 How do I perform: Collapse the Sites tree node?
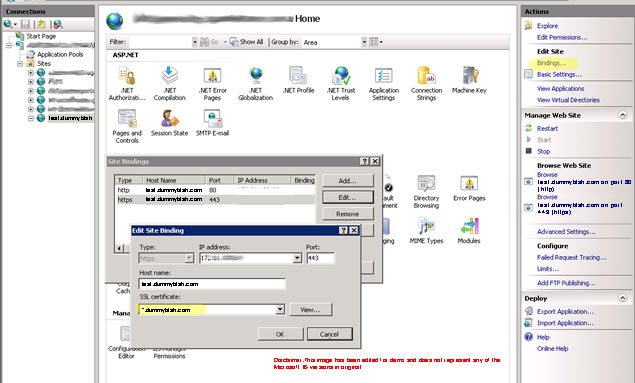click(20, 64)
